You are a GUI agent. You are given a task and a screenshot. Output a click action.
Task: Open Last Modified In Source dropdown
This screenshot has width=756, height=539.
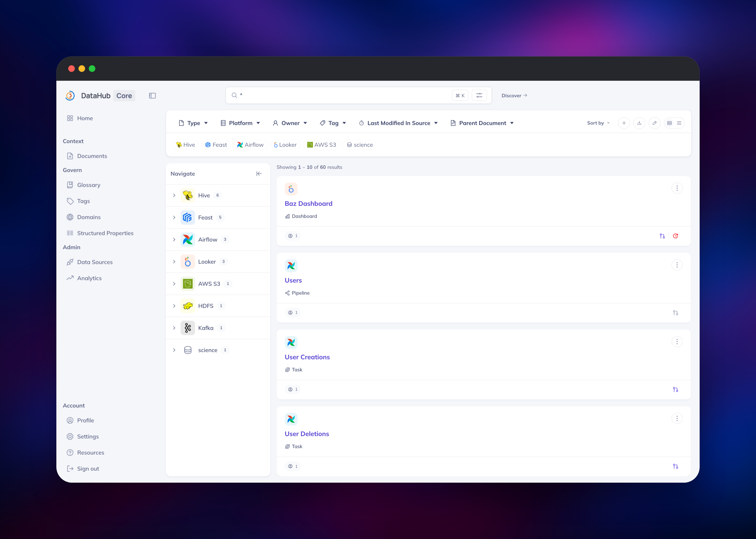(398, 123)
